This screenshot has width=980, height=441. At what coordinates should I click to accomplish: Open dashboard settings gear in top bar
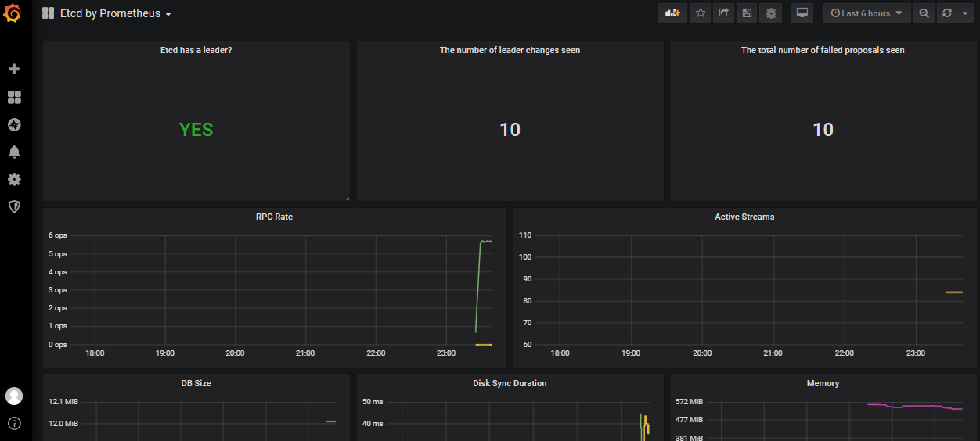click(771, 13)
